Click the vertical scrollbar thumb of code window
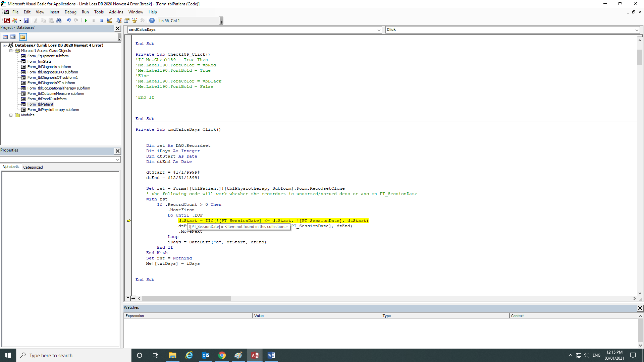644x362 pixels. click(640, 57)
